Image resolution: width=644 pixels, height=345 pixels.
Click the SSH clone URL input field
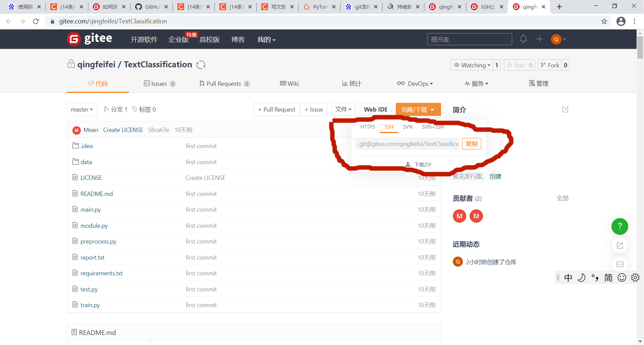coord(408,143)
